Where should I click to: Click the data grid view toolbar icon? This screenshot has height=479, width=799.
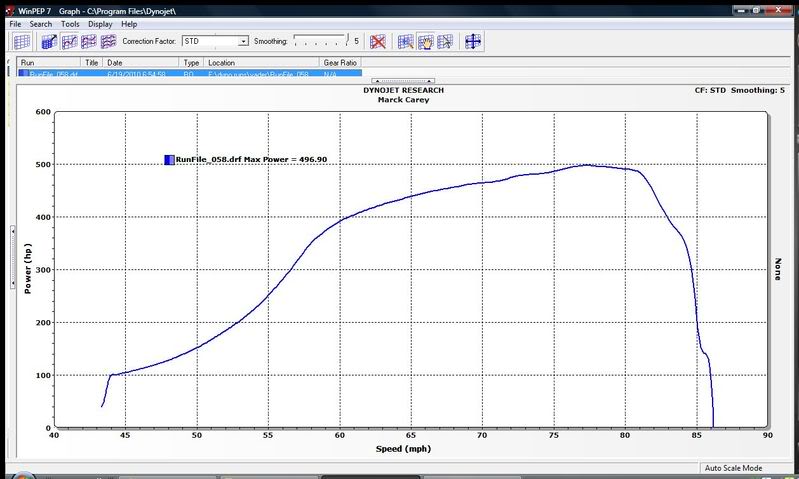(x=22, y=41)
